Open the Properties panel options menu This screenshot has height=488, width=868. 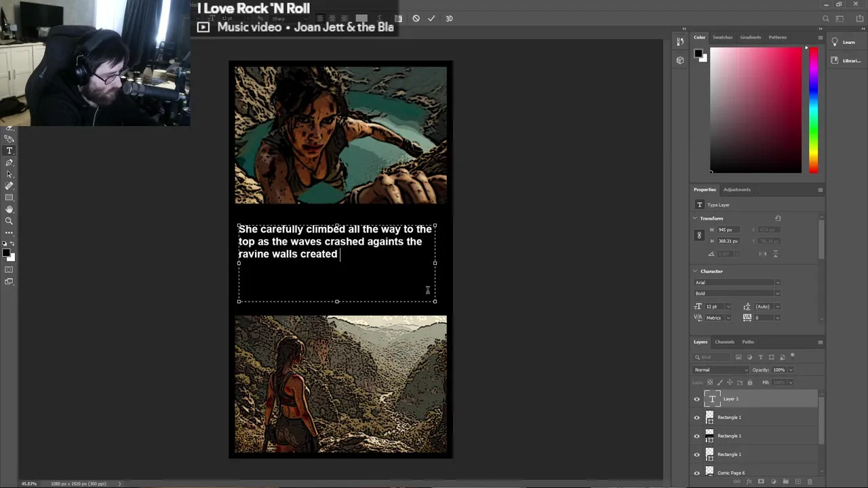(820, 190)
